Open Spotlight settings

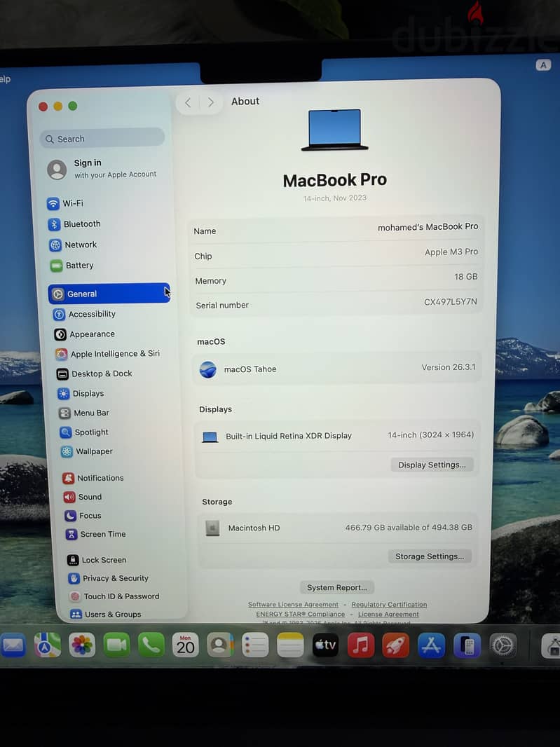pyautogui.click(x=84, y=432)
